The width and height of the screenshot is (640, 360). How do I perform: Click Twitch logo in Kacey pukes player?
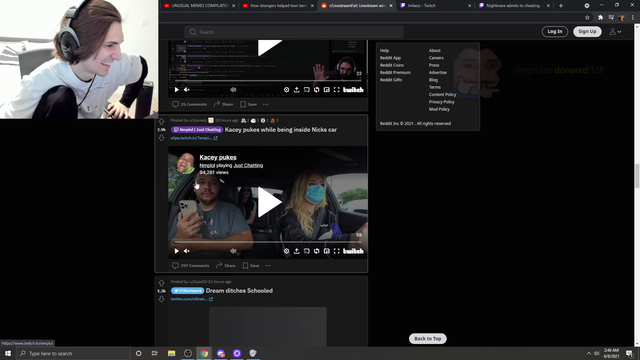tap(353, 251)
